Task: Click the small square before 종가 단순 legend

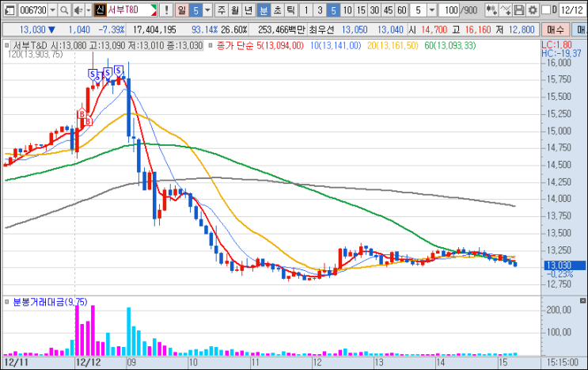Action: tap(211, 46)
